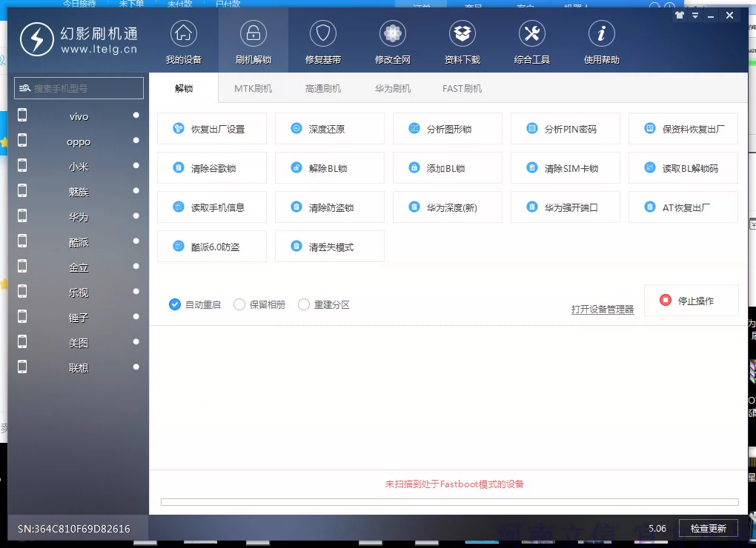Switch to the 高通刷机 tab
The image size is (756, 548).
pos(323,88)
